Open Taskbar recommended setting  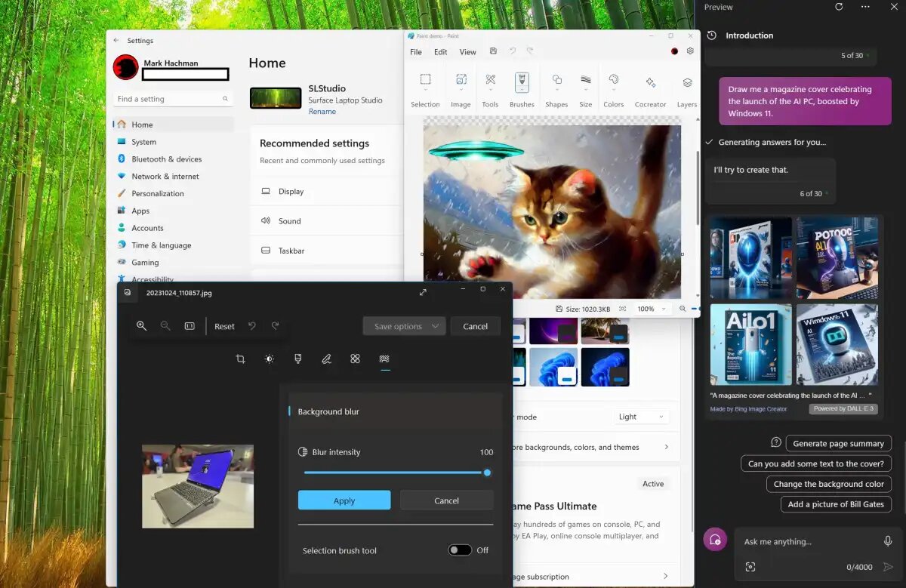pyautogui.click(x=327, y=251)
